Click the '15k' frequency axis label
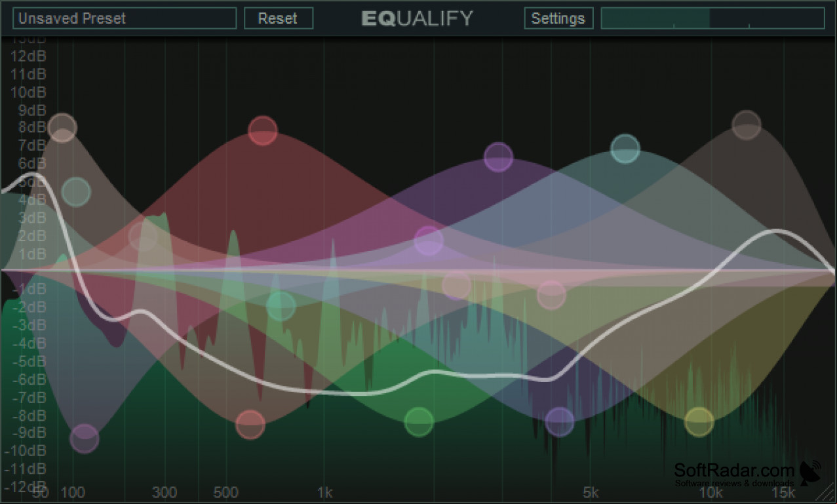This screenshot has height=504, width=837. (783, 493)
